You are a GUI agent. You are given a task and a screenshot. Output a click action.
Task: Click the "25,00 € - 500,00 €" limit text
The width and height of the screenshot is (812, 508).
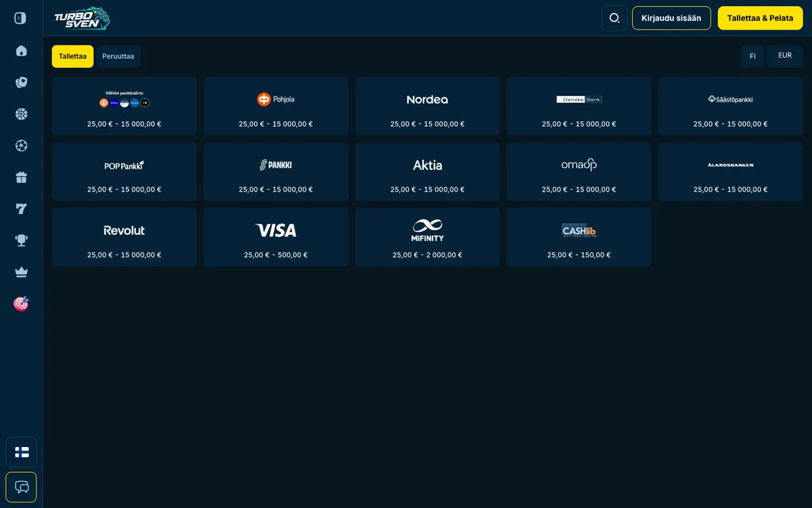tap(276, 255)
